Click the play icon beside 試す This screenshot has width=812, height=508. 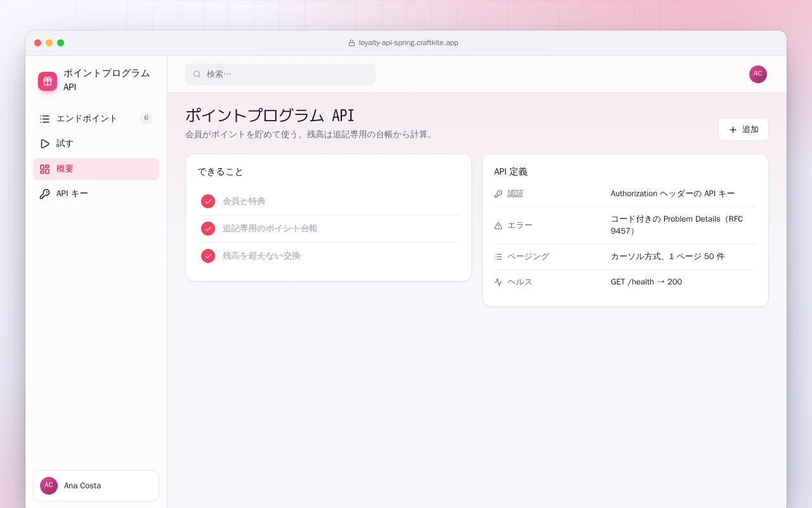click(x=44, y=144)
